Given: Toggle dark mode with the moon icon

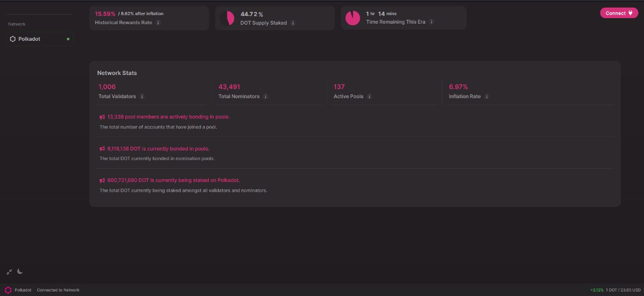Looking at the screenshot, I should coord(20,271).
